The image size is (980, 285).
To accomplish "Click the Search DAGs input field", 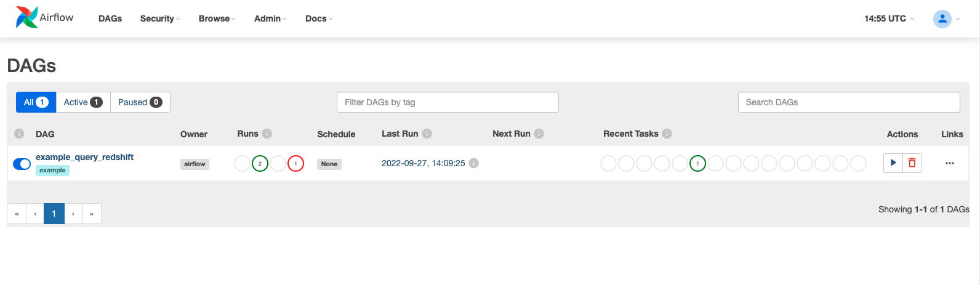I will point(849,102).
